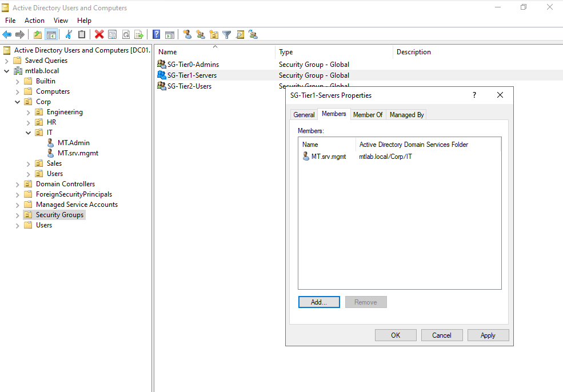The width and height of the screenshot is (563, 392).
Task: Toggle the Show/Hide Action Pane icon
Action: click(170, 34)
